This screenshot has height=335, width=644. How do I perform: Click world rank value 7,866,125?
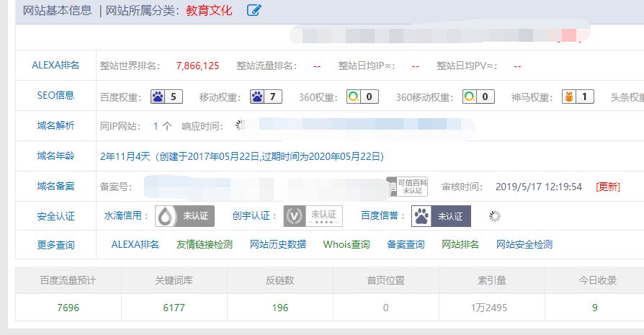tap(197, 66)
